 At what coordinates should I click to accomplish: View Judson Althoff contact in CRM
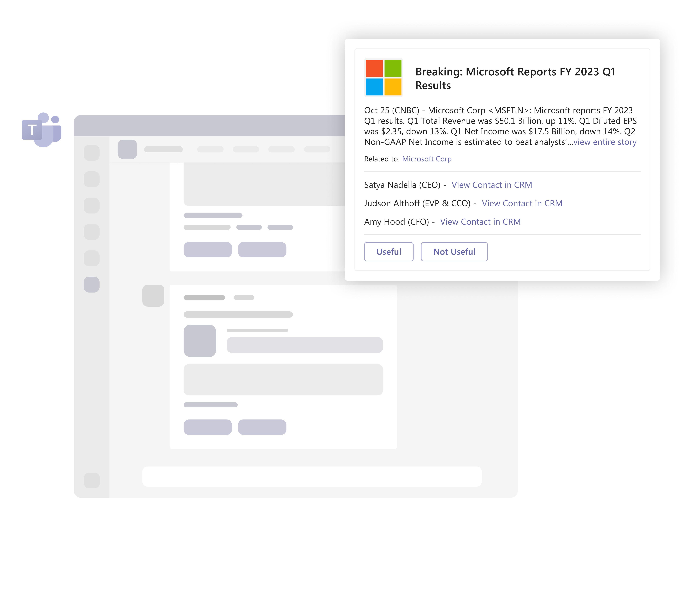(522, 203)
